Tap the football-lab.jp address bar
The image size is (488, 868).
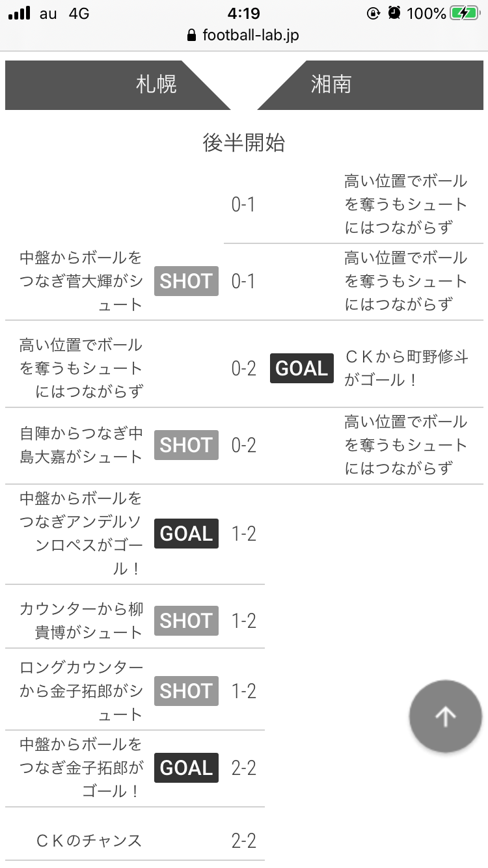pos(244,35)
